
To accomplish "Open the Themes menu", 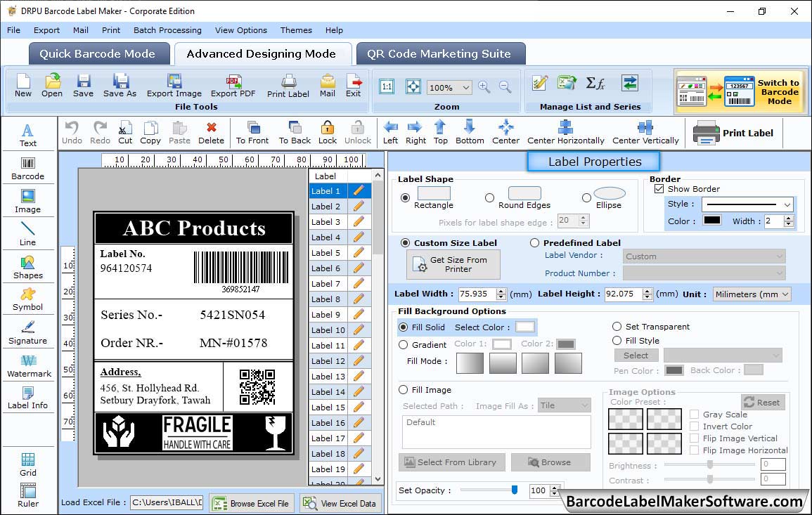I will click(296, 30).
